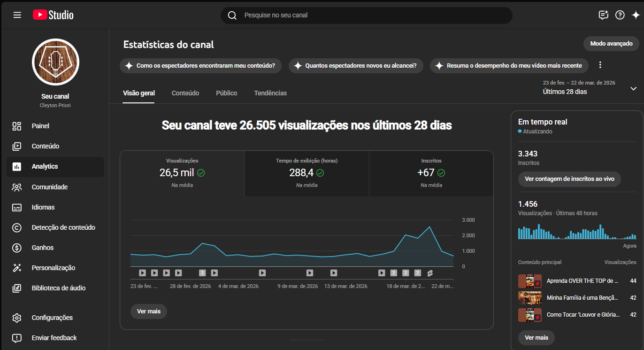Select the Inscritos metric card

pyautogui.click(x=431, y=173)
